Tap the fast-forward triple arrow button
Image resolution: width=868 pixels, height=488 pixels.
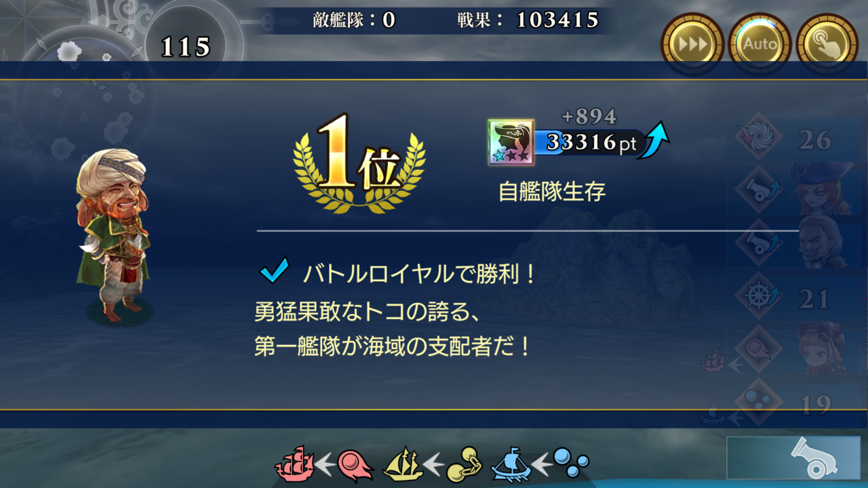[692, 45]
